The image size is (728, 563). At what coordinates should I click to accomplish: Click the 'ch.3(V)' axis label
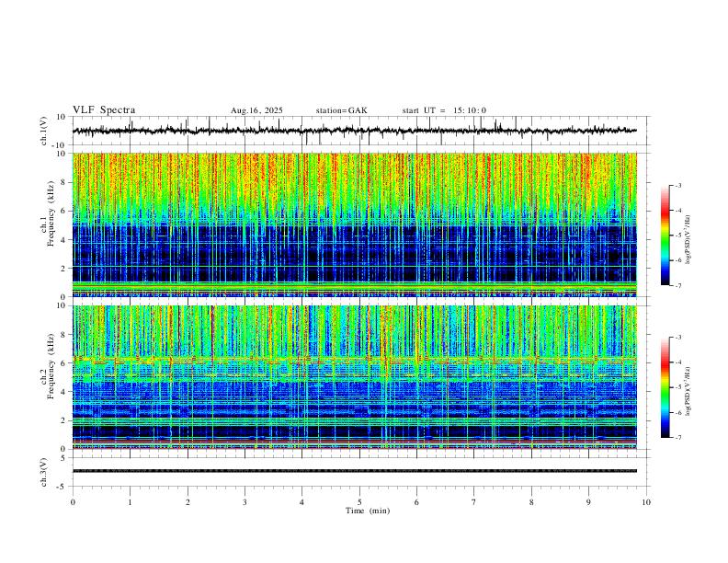[x=44, y=472]
